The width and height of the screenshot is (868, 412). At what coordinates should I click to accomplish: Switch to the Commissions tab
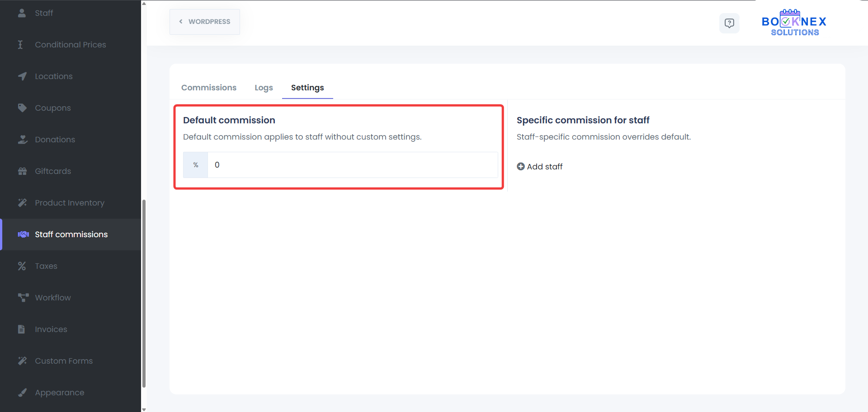click(208, 88)
